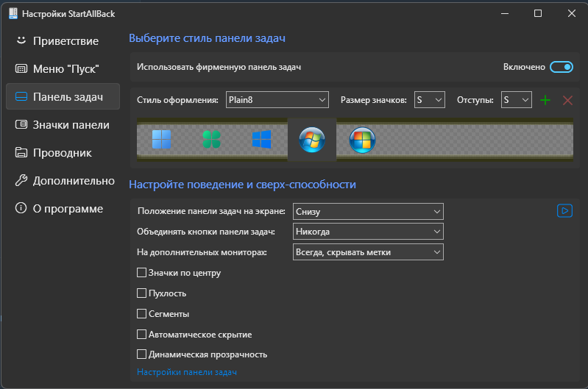Image resolution: width=588 pixels, height=389 pixels.
Task: Expand the combine buttons Никогда dropdown
Action: point(368,232)
